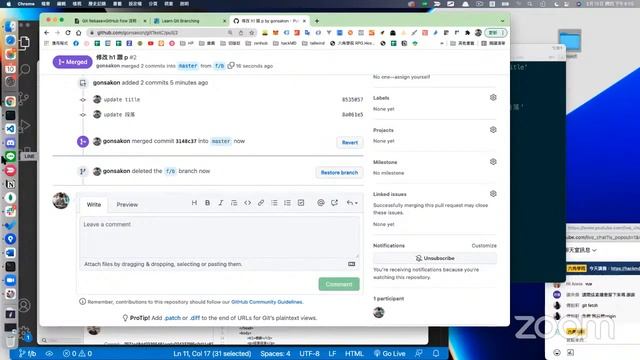The width and height of the screenshot is (640, 360).
Task: Insert a task list
Action: pyautogui.click(x=301, y=203)
